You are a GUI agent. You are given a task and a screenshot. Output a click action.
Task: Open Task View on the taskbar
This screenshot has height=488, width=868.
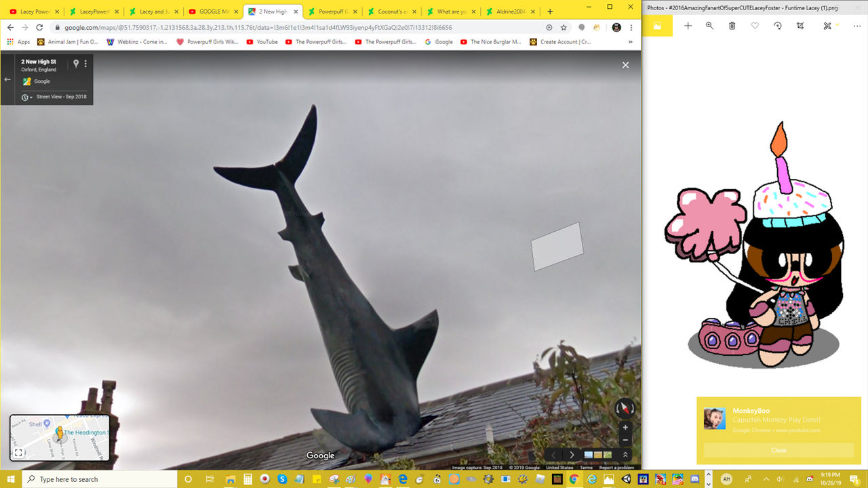pyautogui.click(x=210, y=479)
